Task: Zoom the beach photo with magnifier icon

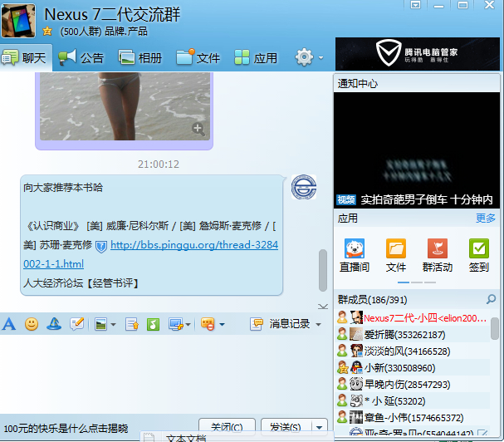Action: click(198, 128)
